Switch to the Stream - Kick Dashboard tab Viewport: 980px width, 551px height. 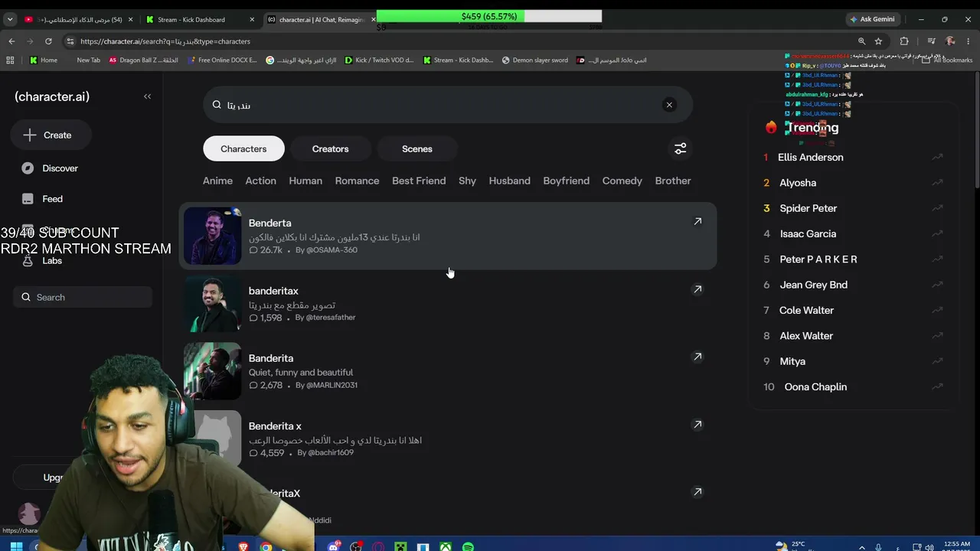[x=199, y=20]
